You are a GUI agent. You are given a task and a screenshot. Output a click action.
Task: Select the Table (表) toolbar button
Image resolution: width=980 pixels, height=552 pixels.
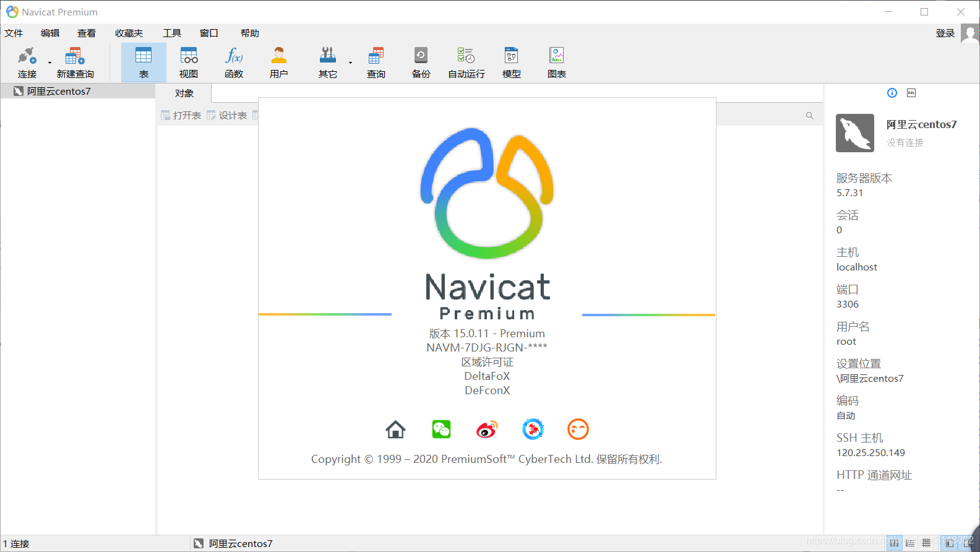click(144, 62)
